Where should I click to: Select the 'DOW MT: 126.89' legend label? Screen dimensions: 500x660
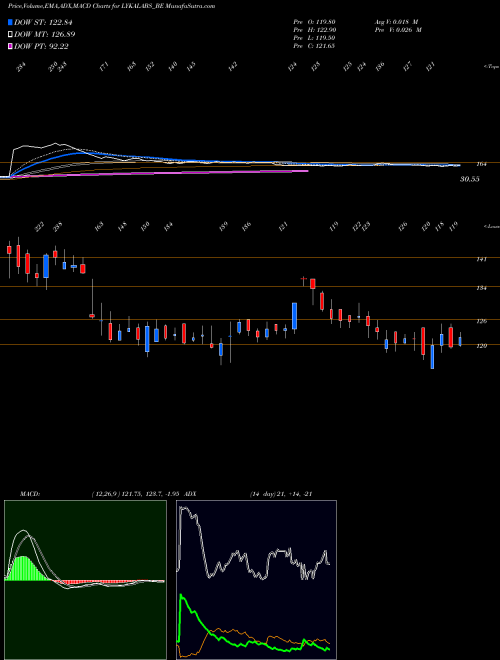(x=45, y=34)
